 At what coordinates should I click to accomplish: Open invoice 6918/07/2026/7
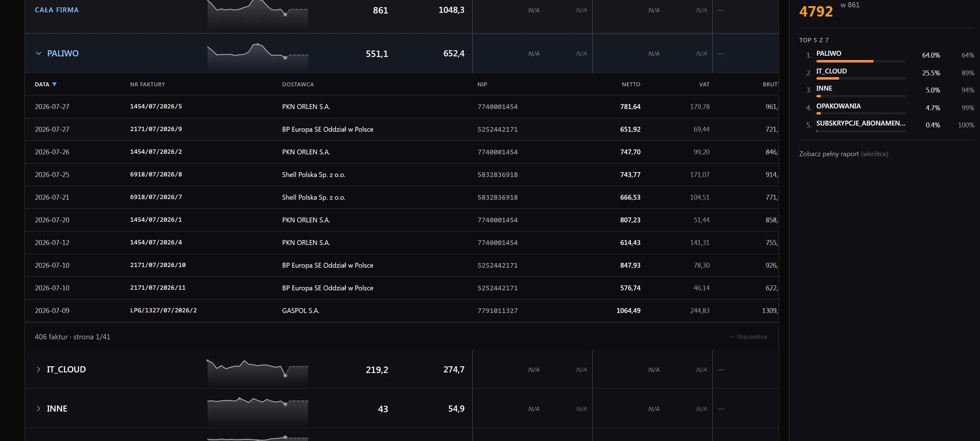pyautogui.click(x=156, y=197)
